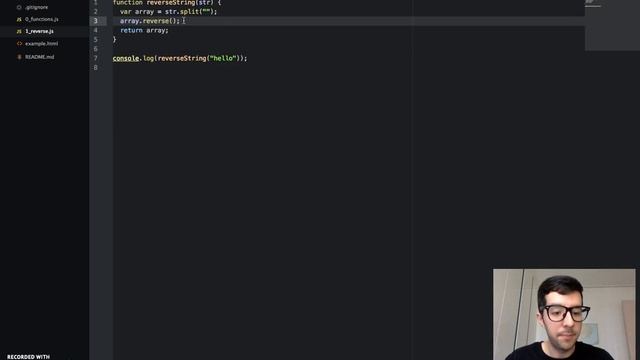
Task: Click line number 7 in the gutter
Action: click(96, 58)
